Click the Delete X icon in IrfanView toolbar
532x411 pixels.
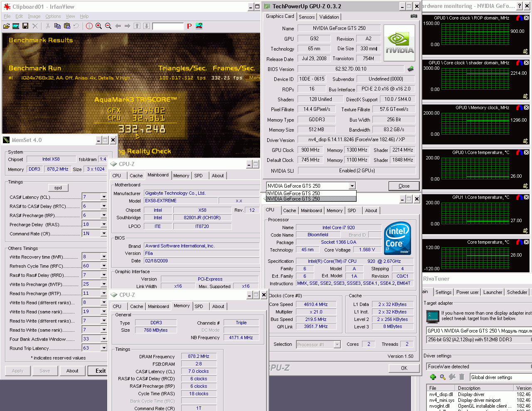click(35, 26)
